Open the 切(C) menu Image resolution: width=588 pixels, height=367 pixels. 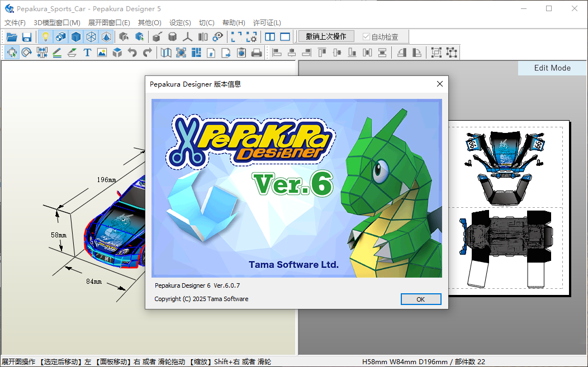207,23
